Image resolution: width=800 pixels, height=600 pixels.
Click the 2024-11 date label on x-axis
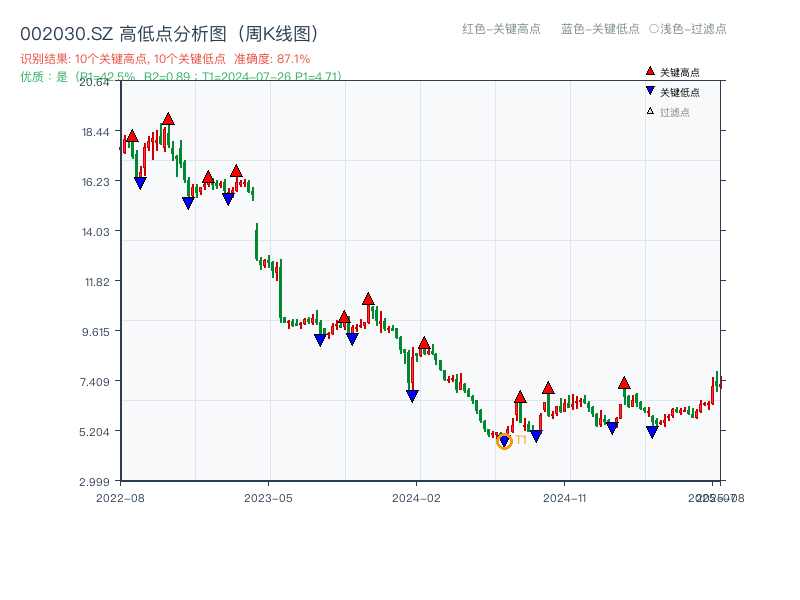pos(564,497)
